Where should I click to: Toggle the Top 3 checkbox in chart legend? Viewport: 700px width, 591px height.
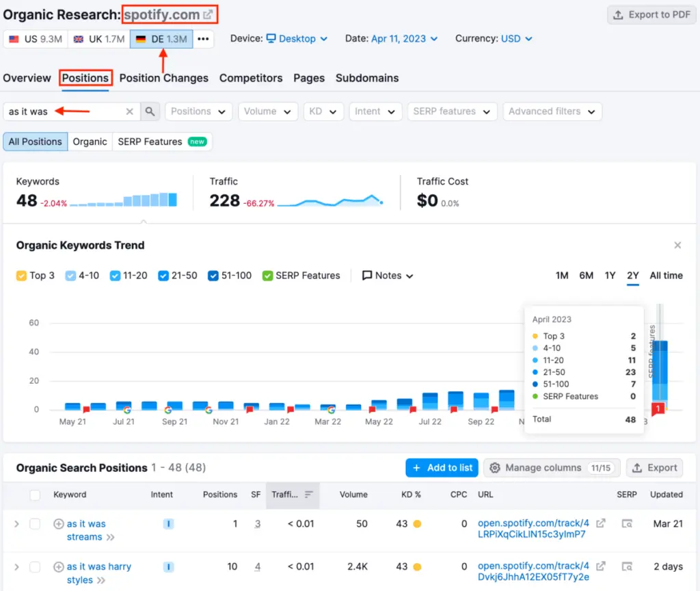coord(22,276)
